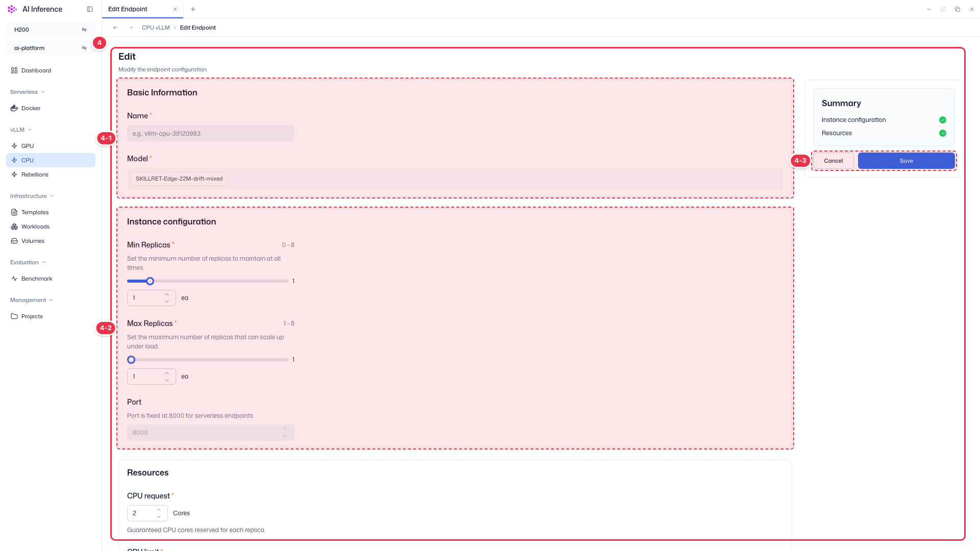Collapse the Infrastructure sidebar group
980x551 pixels.
click(x=32, y=196)
